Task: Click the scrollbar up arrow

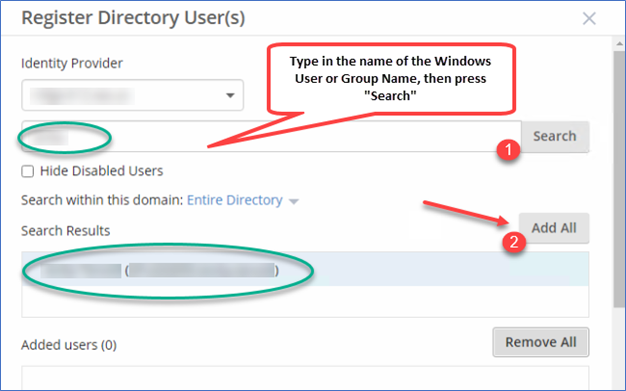Action: [620, 43]
